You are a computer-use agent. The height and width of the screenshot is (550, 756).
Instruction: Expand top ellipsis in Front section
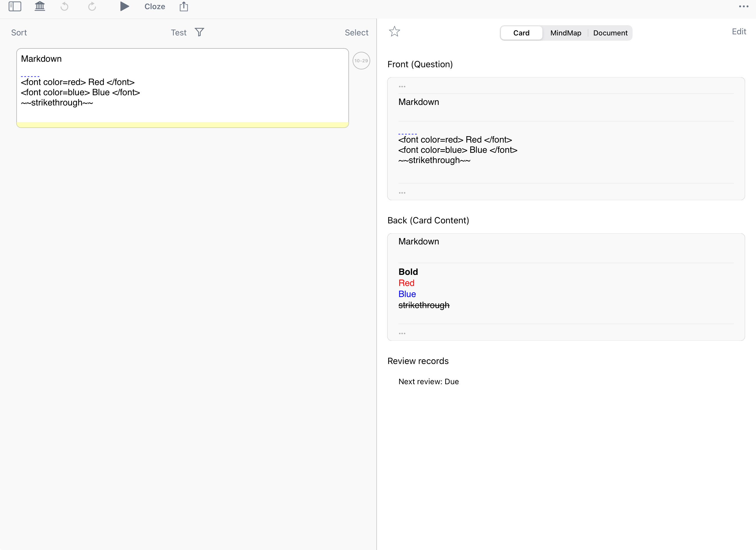coord(402,87)
